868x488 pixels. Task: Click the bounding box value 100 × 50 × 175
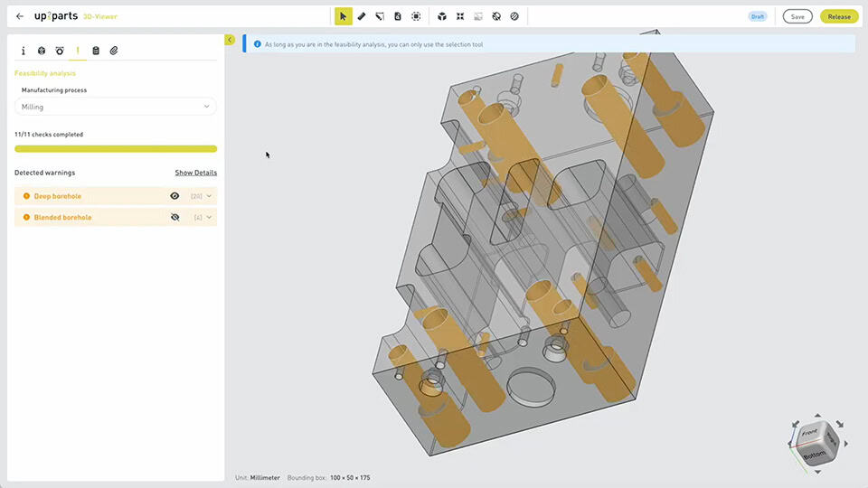tap(350, 477)
